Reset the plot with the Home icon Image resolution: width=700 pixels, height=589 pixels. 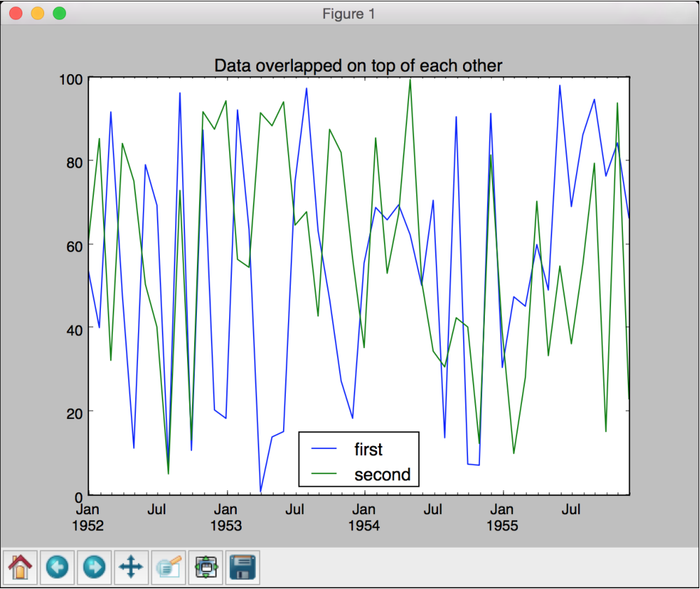click(x=20, y=567)
